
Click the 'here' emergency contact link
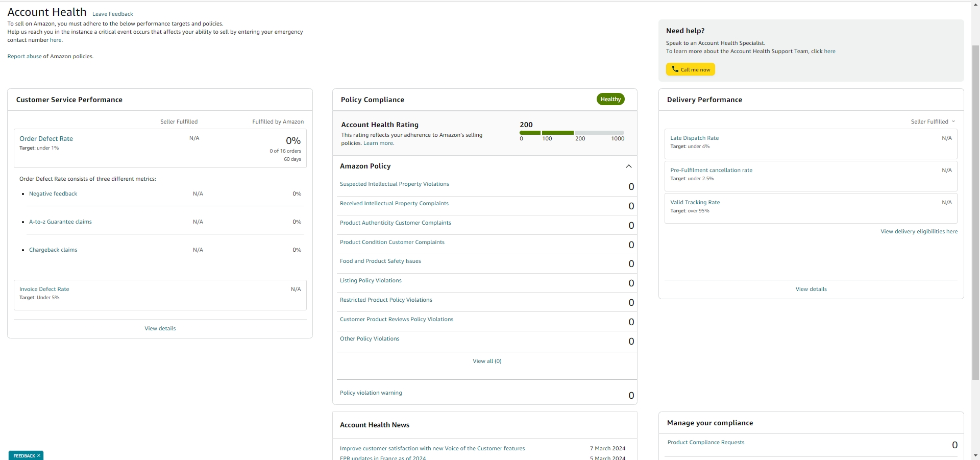(x=56, y=40)
